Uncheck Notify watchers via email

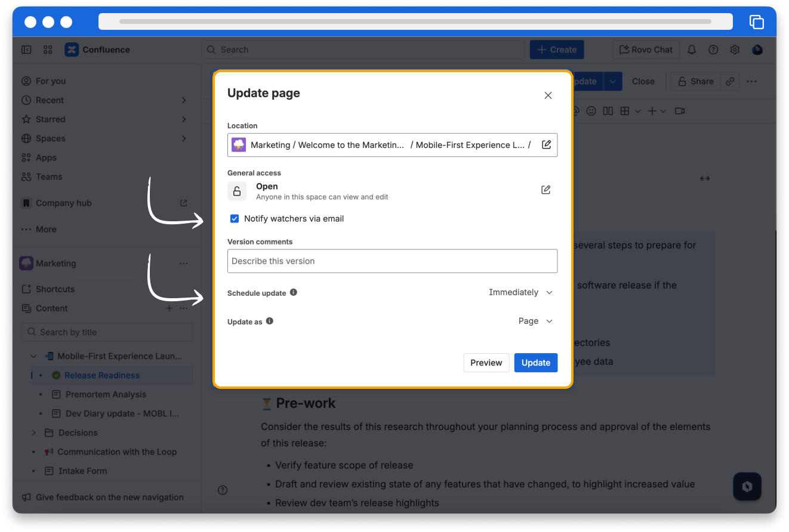point(235,219)
